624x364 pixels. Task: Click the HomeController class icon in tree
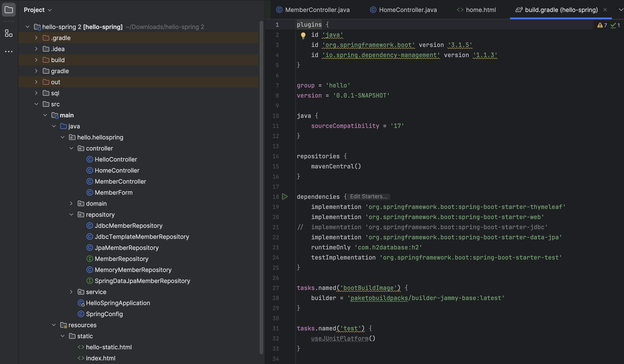click(x=90, y=170)
